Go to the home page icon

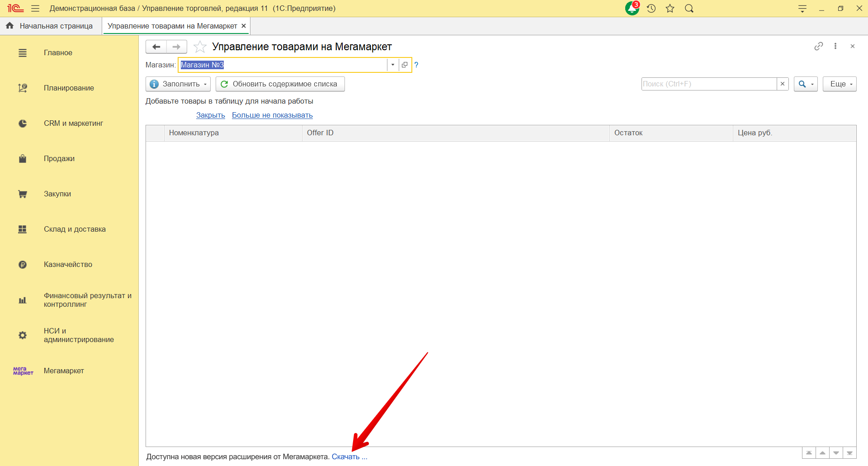coord(9,26)
